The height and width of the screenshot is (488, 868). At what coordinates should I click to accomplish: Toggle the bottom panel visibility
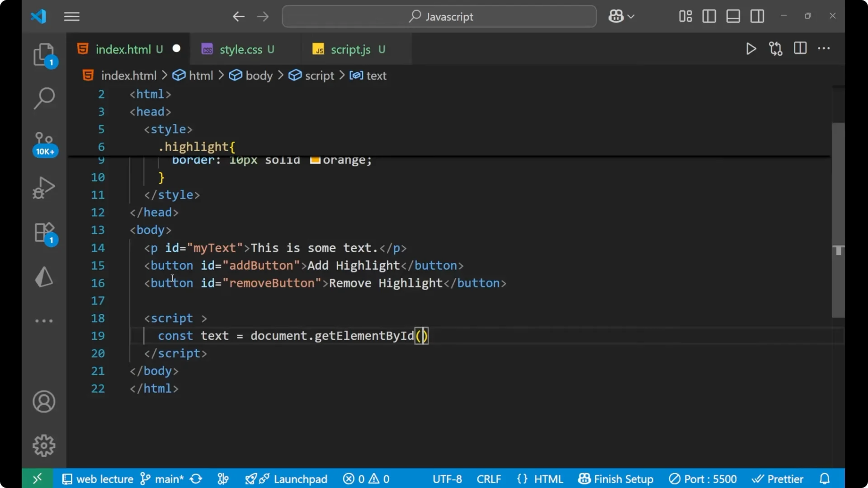click(x=733, y=16)
